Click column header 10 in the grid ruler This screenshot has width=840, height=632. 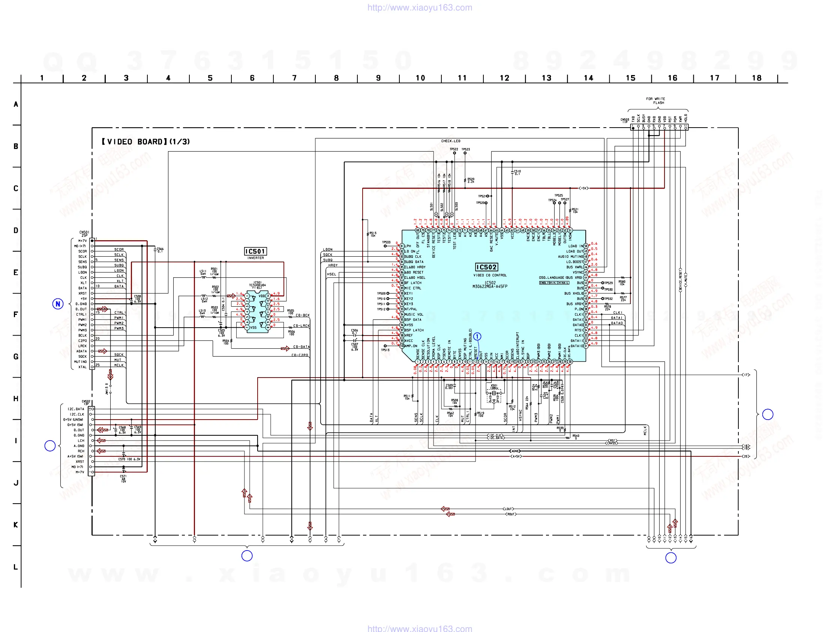(x=420, y=78)
